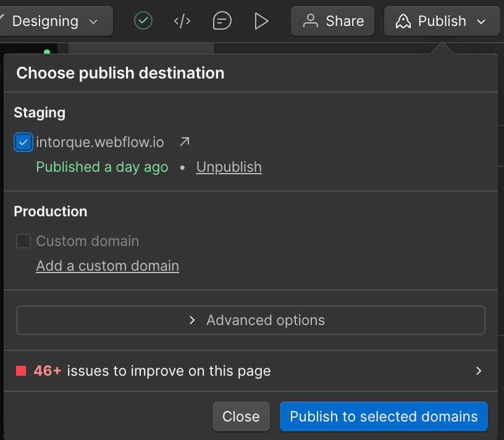Open the comments speech bubble icon
The width and height of the screenshot is (504, 440).
(222, 21)
